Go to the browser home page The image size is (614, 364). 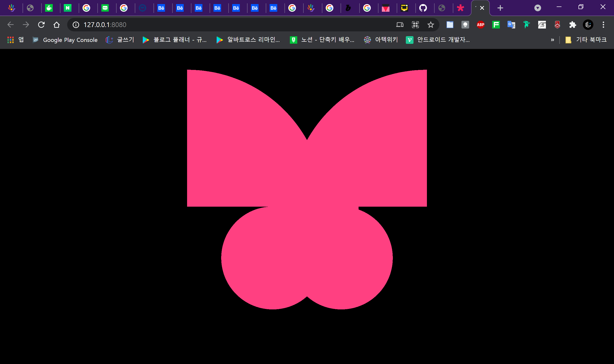coord(57,25)
